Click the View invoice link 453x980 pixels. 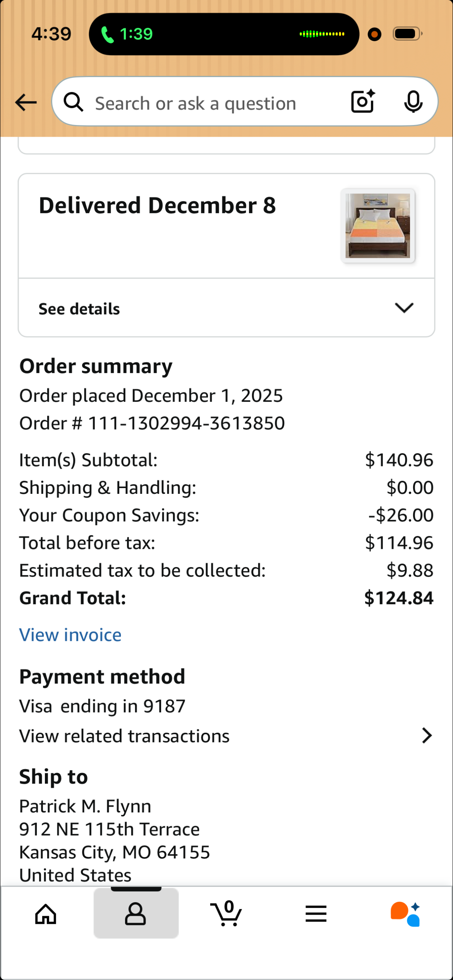pos(70,635)
